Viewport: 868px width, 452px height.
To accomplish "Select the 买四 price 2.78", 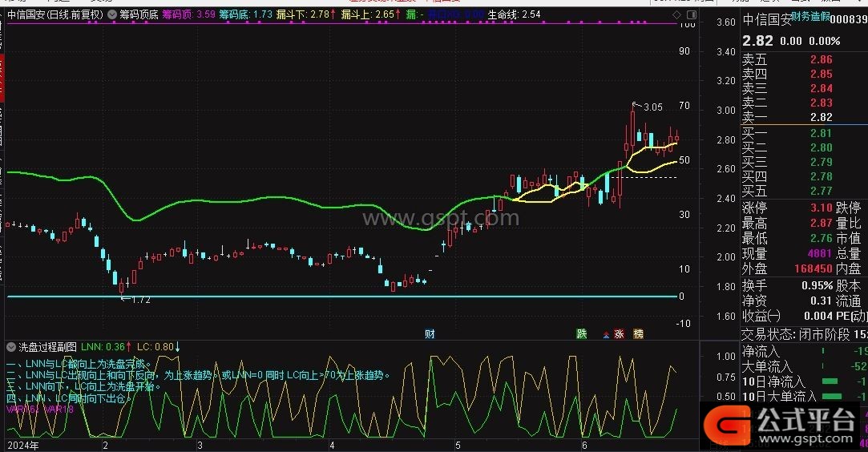I will pyautogui.click(x=821, y=176).
